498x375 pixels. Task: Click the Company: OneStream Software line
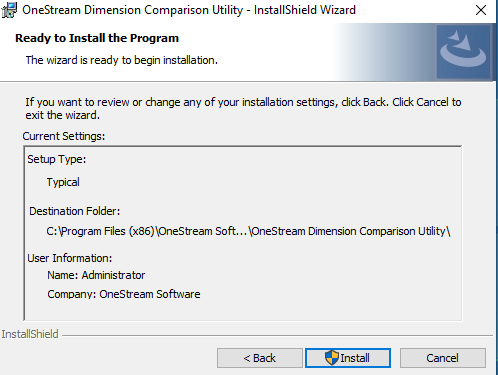point(124,294)
